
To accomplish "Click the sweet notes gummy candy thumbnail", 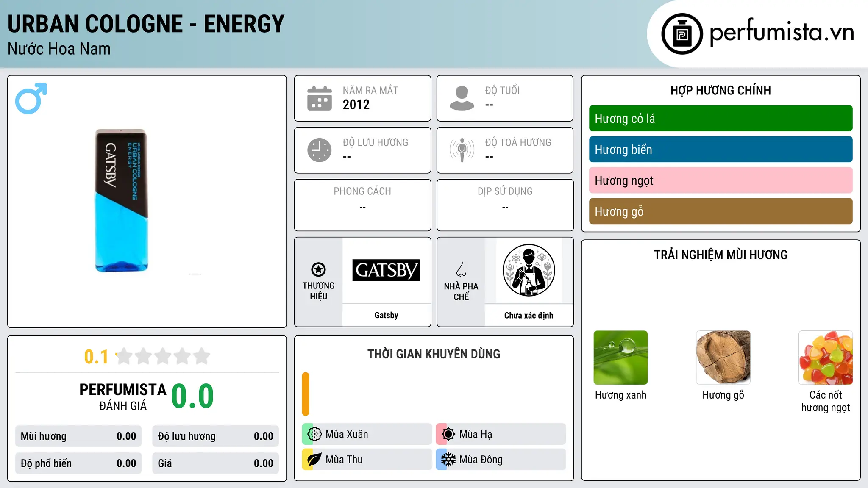I will point(826,358).
